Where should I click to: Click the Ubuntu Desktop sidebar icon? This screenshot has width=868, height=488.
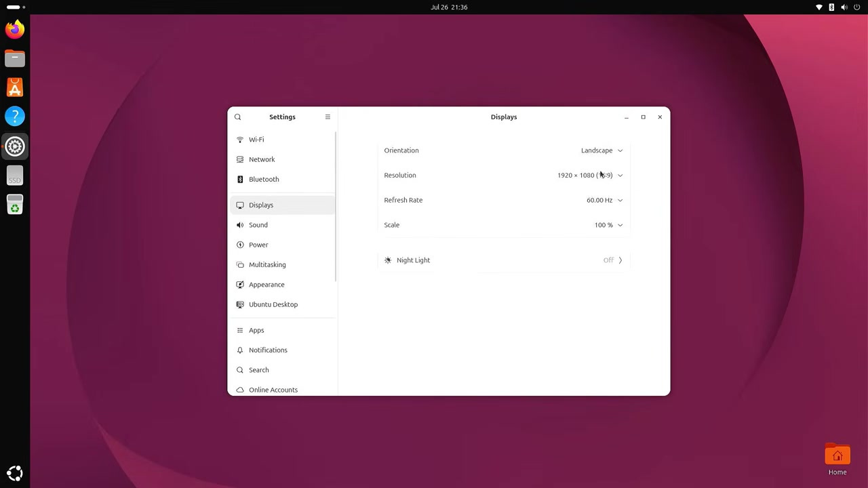(x=240, y=304)
